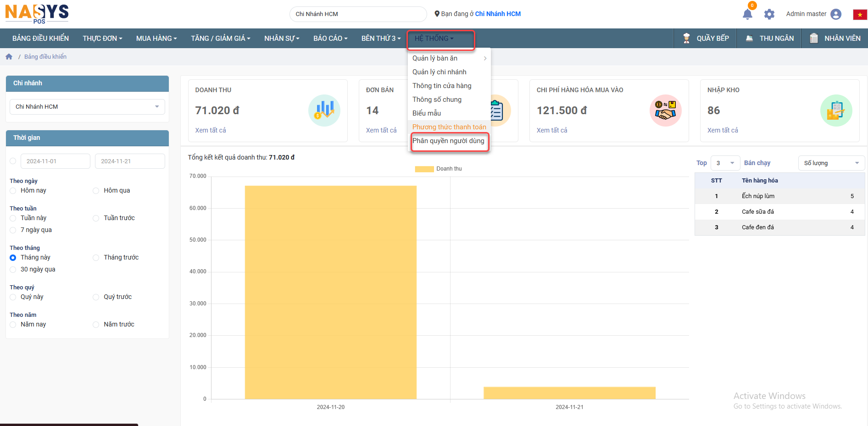The image size is (868, 426).
Task: Toggle the Doanh thu legend color swatch
Action: coord(424,169)
